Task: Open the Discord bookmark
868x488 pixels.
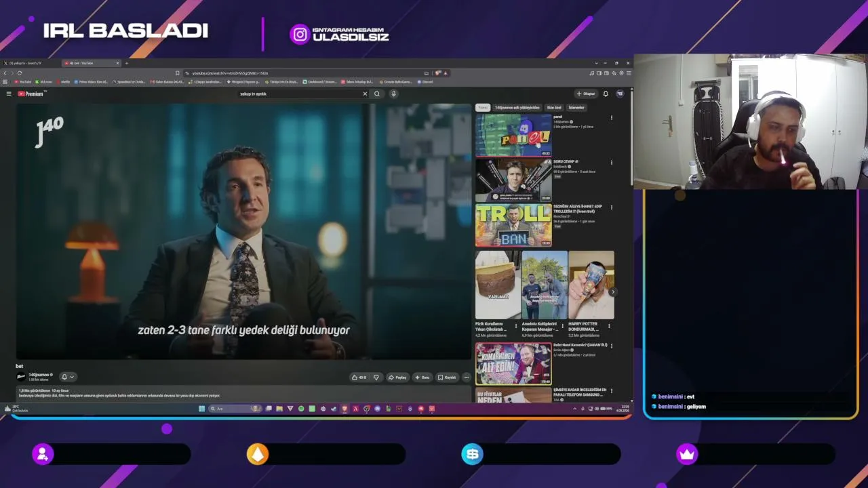Action: point(425,81)
